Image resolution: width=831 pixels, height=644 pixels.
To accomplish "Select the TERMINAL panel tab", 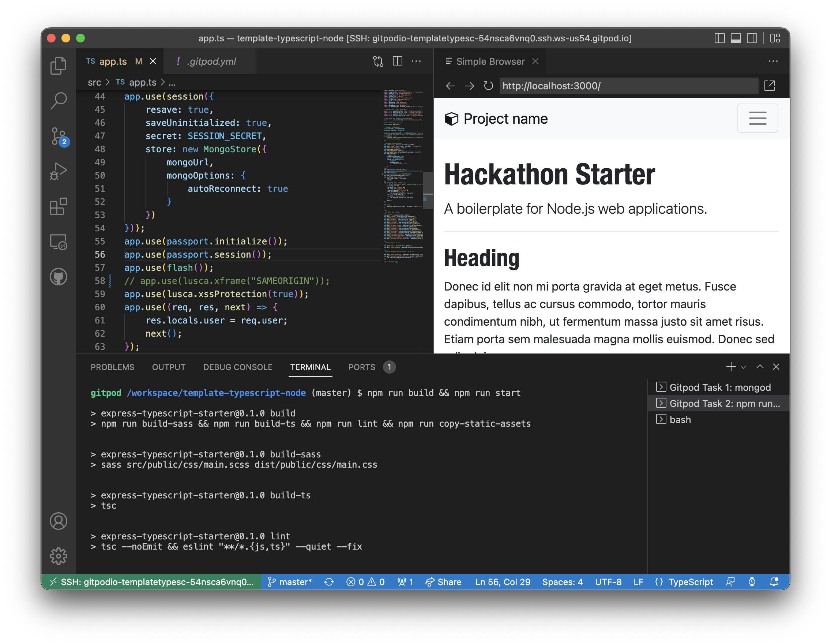I will click(310, 367).
